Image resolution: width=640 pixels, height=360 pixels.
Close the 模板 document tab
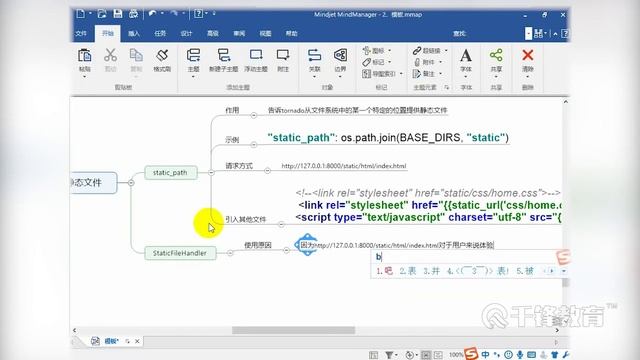click(137, 341)
